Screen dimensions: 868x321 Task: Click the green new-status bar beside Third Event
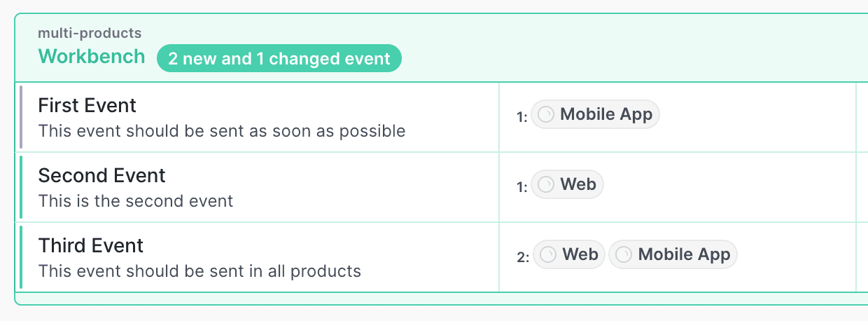(x=21, y=257)
